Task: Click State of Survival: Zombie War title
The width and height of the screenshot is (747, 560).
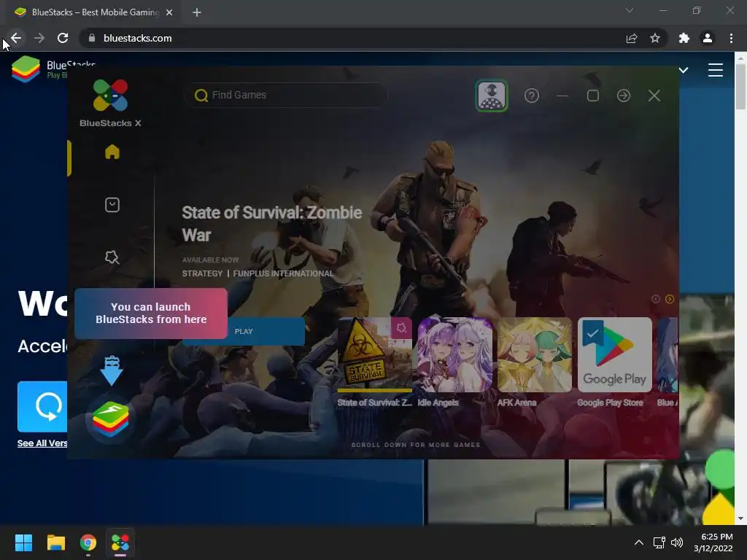Action: pyautogui.click(x=272, y=224)
